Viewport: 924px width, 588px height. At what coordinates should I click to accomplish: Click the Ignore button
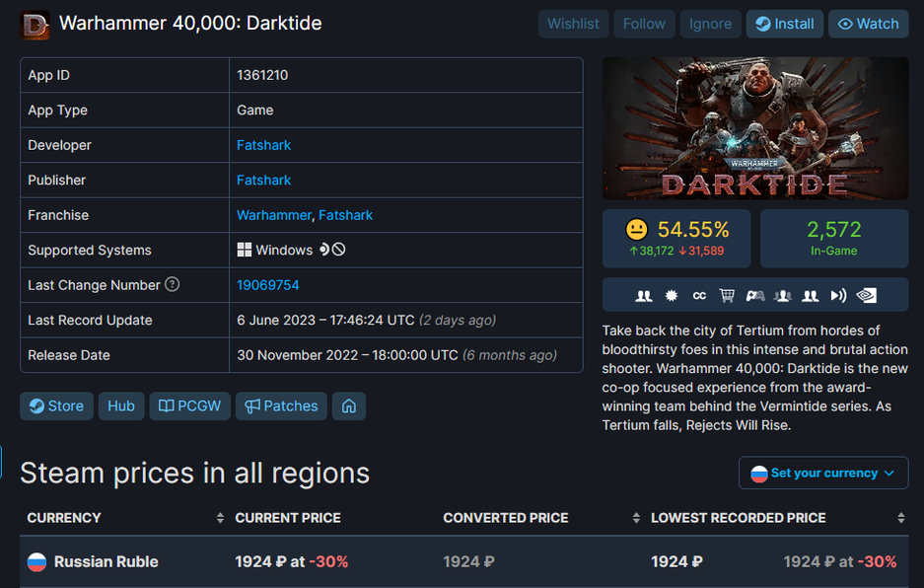tap(710, 25)
